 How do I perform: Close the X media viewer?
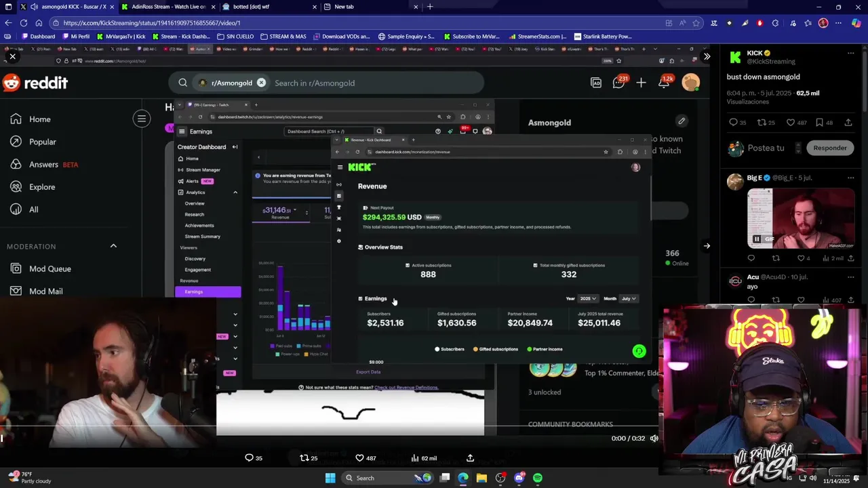(x=12, y=56)
